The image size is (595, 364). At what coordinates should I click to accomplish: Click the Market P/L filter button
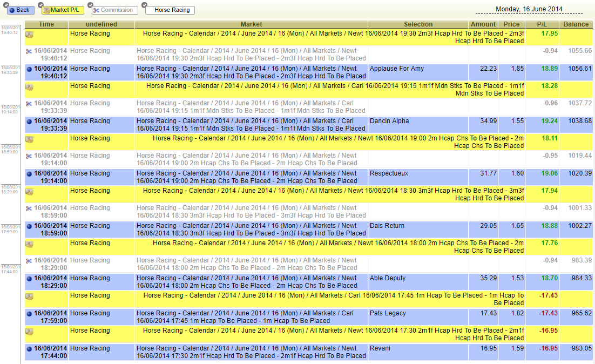click(x=63, y=10)
